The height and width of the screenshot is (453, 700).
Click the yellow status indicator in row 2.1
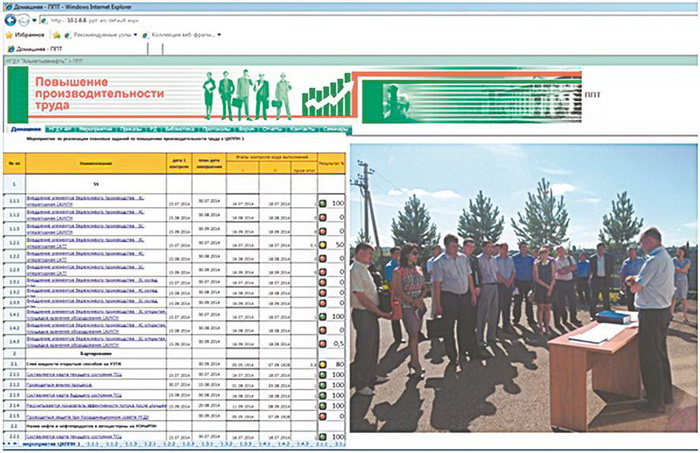click(323, 365)
